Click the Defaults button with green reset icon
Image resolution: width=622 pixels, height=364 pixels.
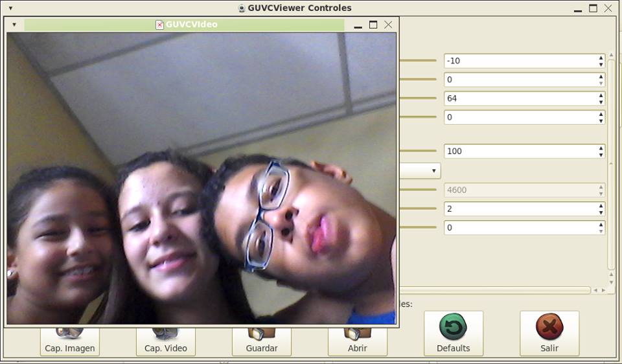pos(454,334)
